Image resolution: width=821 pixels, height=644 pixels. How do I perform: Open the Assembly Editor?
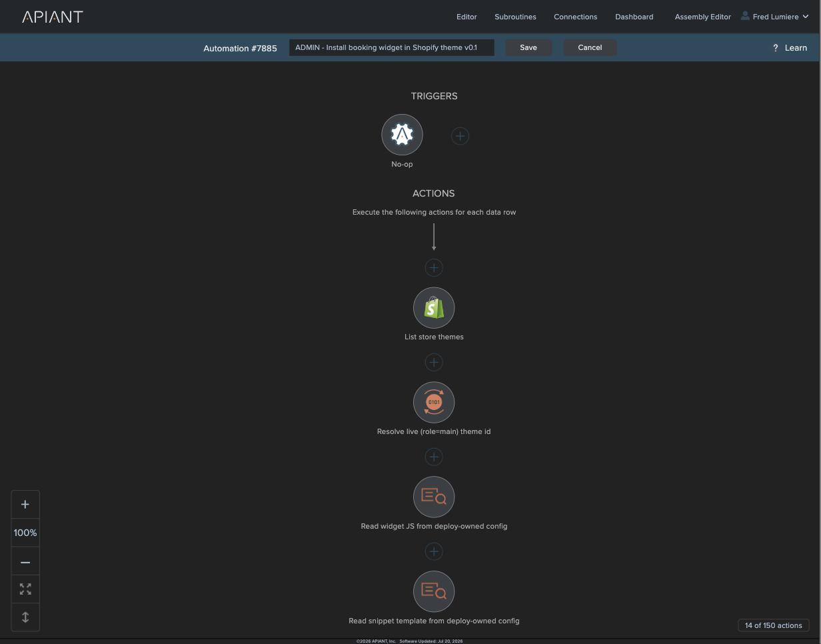click(x=702, y=17)
